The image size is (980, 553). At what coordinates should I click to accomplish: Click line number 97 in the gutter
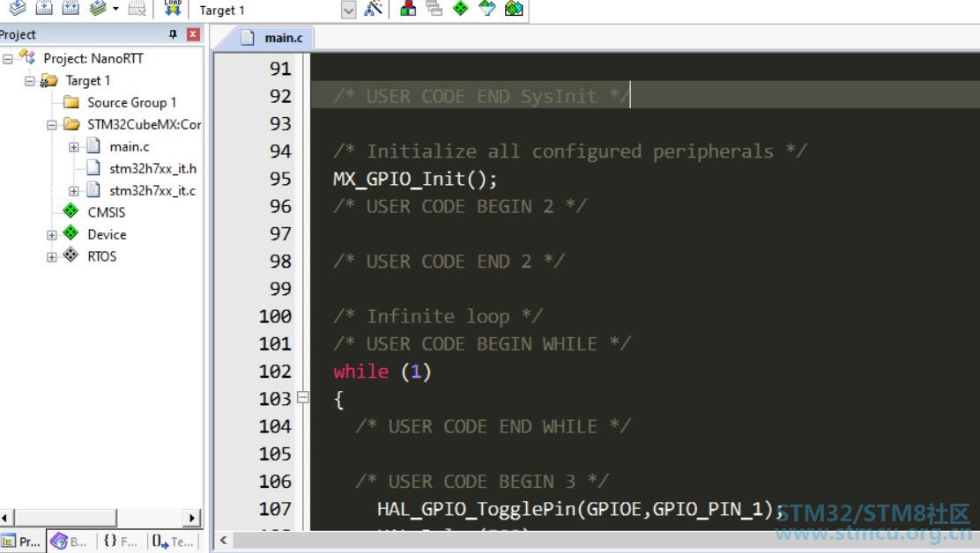(x=280, y=234)
